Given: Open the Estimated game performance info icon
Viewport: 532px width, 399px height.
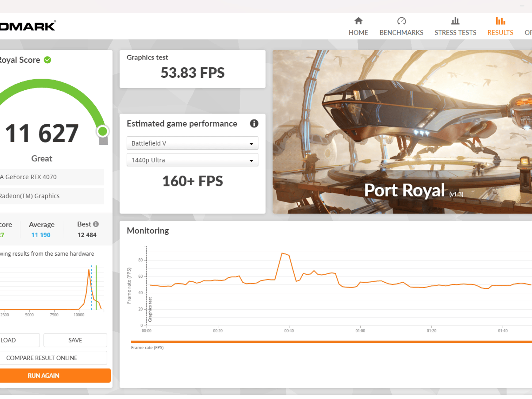Looking at the screenshot, I should coord(254,123).
